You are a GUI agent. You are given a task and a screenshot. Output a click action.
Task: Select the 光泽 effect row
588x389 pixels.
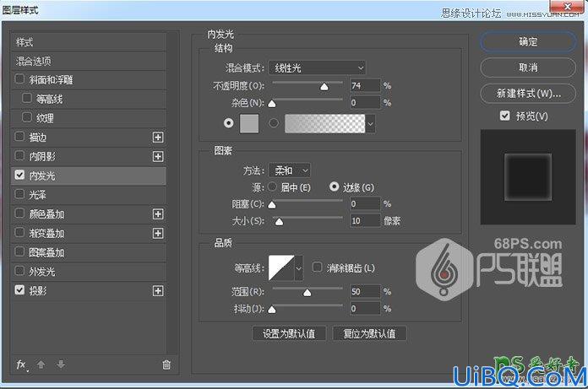click(89, 195)
